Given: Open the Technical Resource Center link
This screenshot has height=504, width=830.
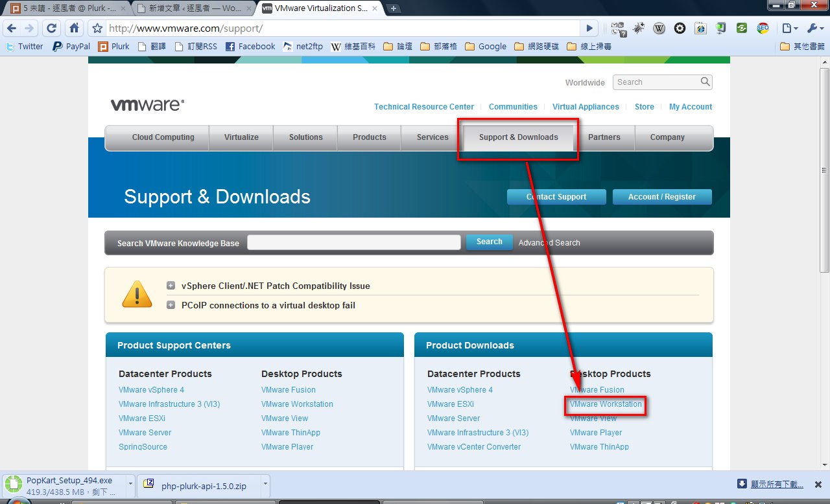Looking at the screenshot, I should point(424,107).
